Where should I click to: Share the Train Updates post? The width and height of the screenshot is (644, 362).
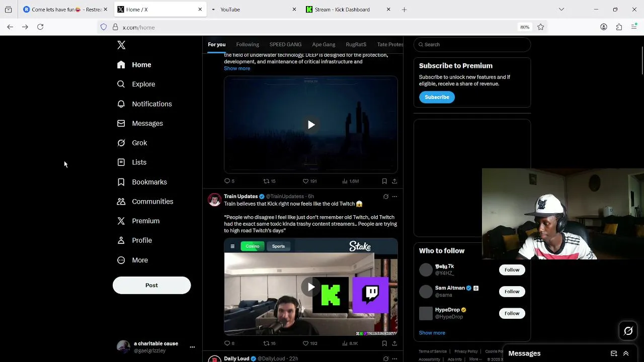tap(394, 343)
